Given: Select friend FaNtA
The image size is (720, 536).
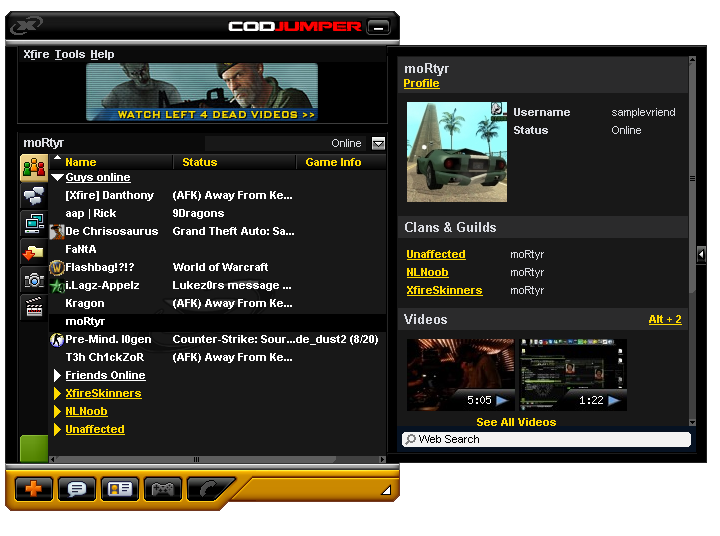Looking at the screenshot, I should [x=81, y=249].
